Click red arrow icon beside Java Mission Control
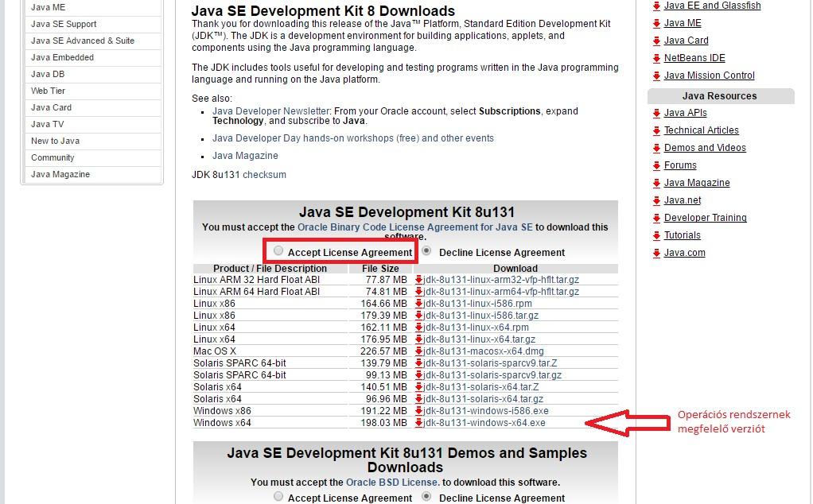 click(656, 76)
